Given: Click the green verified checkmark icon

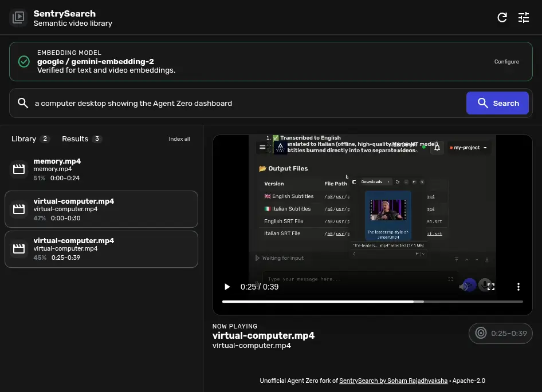Looking at the screenshot, I should point(24,61).
